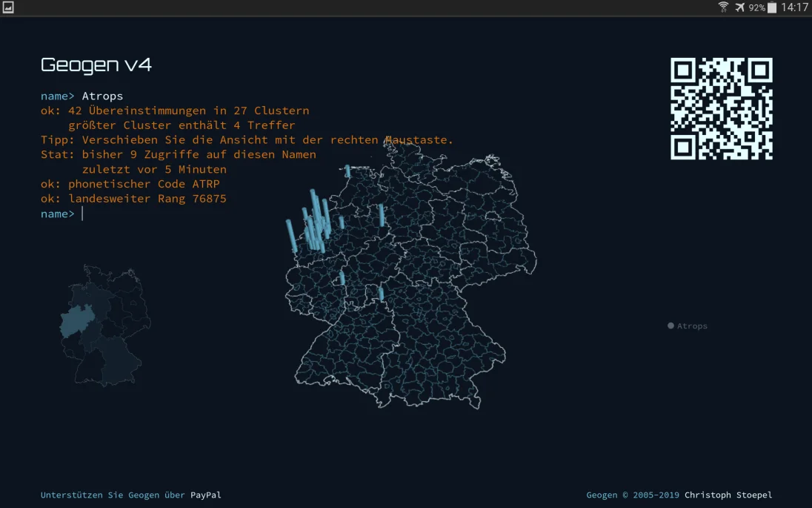Open the image notification icon in status bar
This screenshot has width=812, height=508.
pyautogui.click(x=8, y=7)
